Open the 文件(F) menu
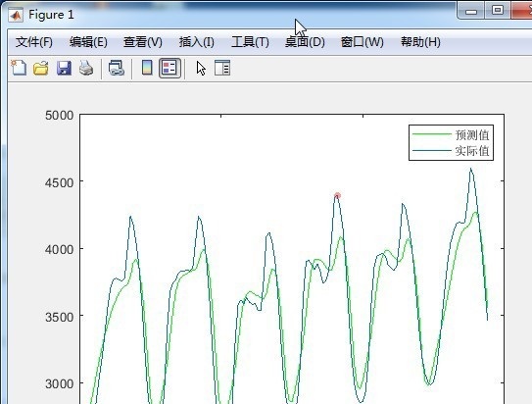The height and width of the screenshot is (404, 532). point(34,42)
